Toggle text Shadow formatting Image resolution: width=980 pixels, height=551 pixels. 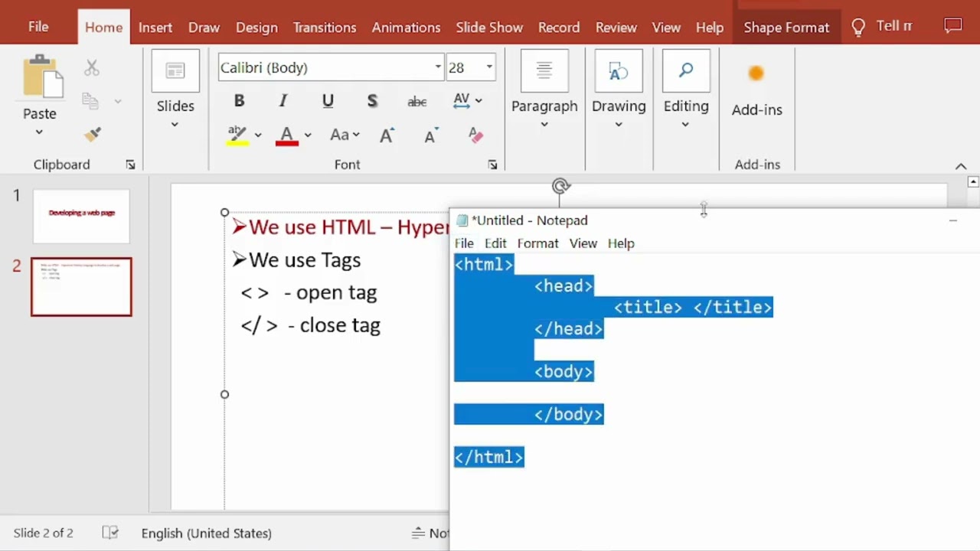point(372,101)
